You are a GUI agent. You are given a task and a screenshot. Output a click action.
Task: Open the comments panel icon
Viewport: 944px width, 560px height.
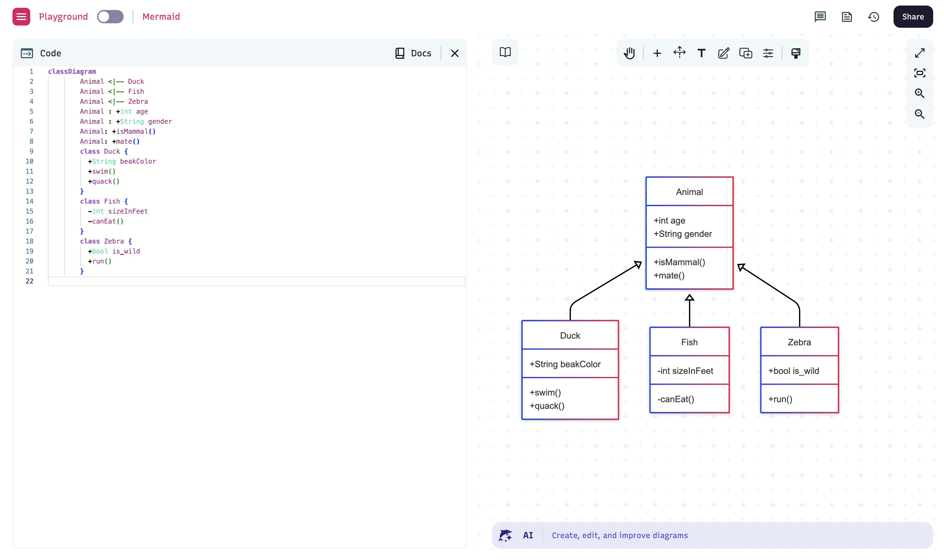tap(820, 17)
